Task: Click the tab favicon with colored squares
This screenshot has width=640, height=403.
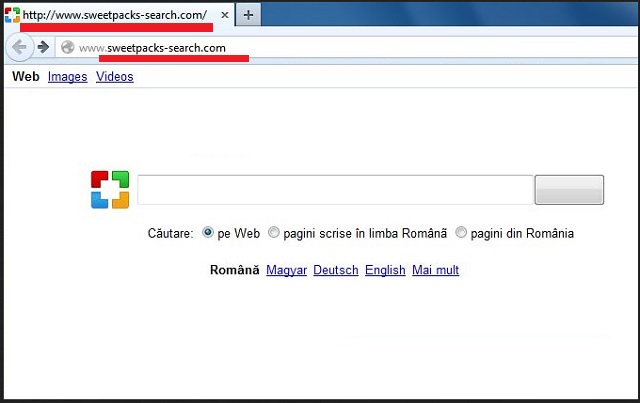Action: tap(12, 15)
